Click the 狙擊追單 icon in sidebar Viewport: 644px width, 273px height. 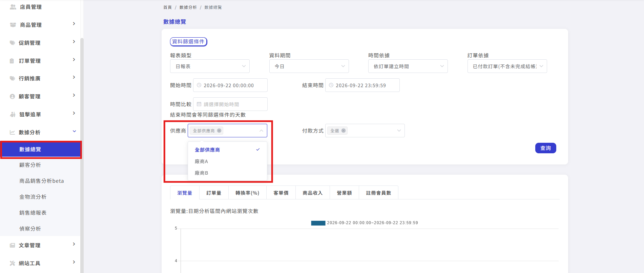coord(13,114)
